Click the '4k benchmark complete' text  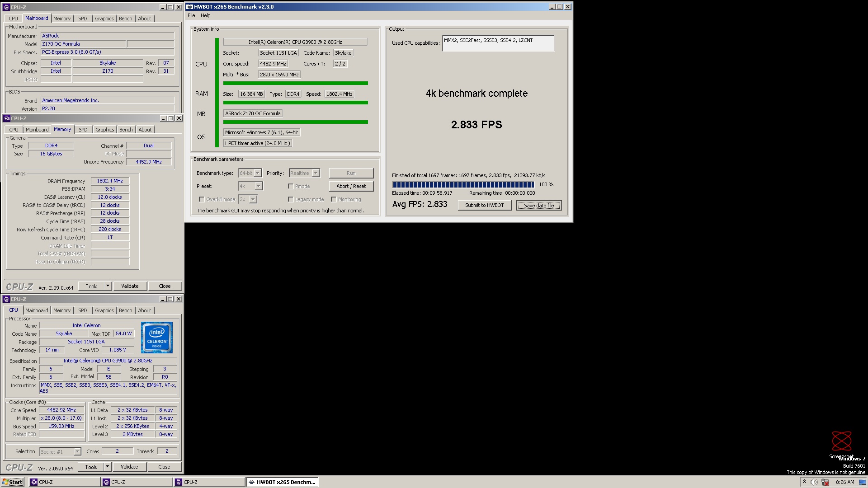click(x=476, y=94)
